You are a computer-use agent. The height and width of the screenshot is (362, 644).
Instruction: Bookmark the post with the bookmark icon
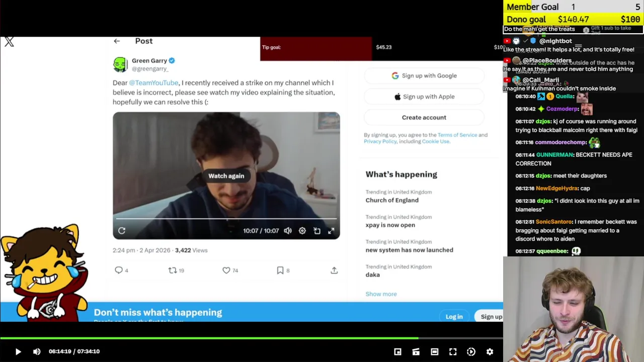(280, 270)
